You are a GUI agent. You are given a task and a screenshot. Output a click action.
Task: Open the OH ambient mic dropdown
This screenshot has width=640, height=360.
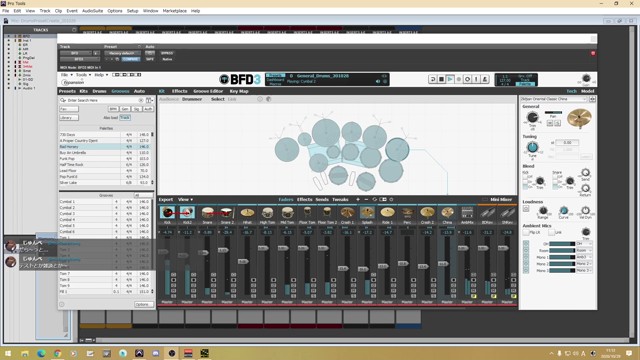pyautogui.click(x=584, y=244)
